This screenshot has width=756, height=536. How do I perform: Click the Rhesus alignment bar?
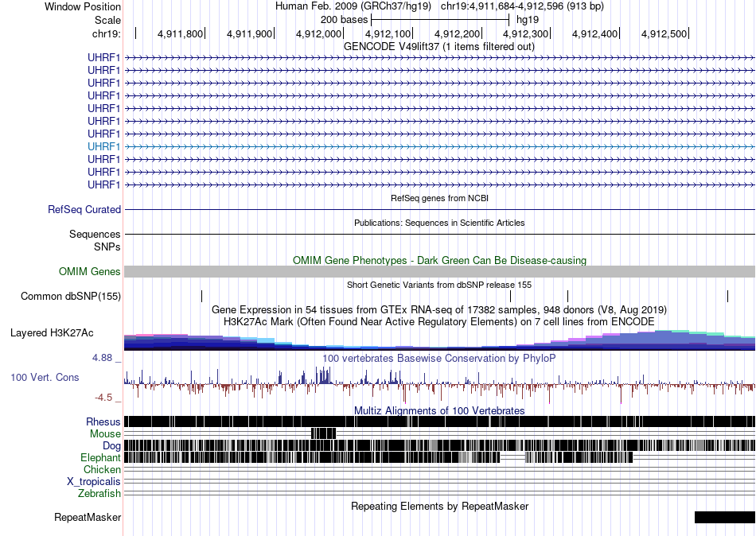(439, 421)
